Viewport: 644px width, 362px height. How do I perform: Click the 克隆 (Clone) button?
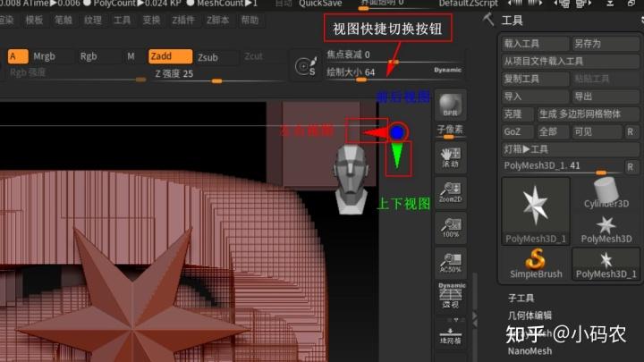[x=518, y=114]
